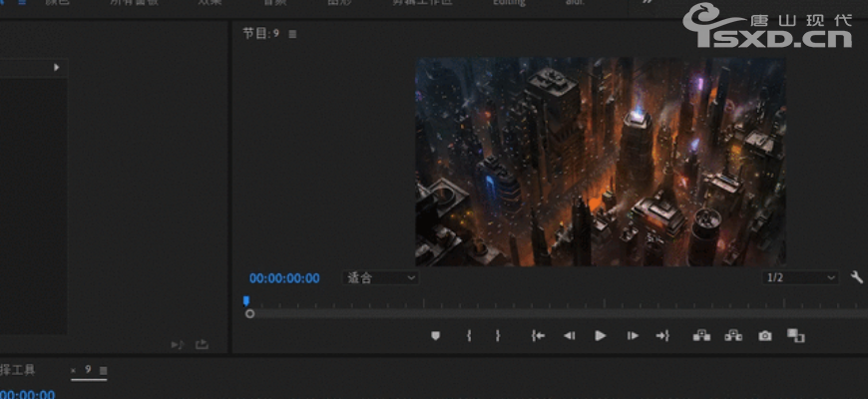This screenshot has width=868, height=399.
Task: Open Program monitor settings wrench
Action: pyautogui.click(x=856, y=277)
